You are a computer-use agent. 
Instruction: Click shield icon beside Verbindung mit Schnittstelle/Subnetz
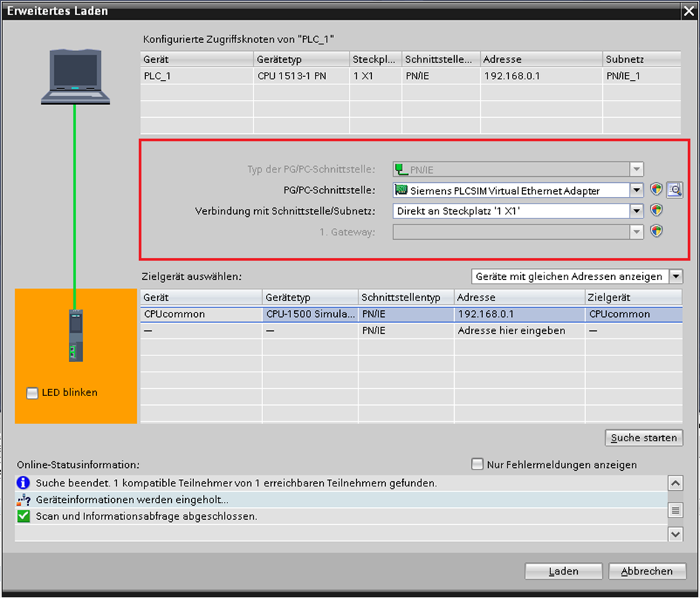tap(656, 210)
